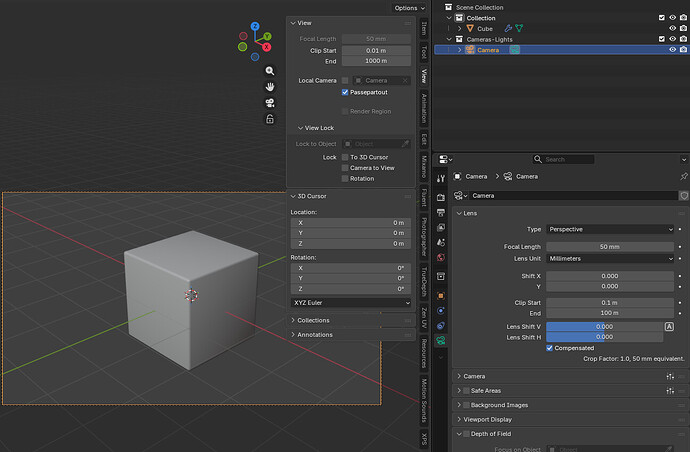This screenshot has width=690, height=452.
Task: Click the viewport lock padlock icon
Action: (x=270, y=119)
